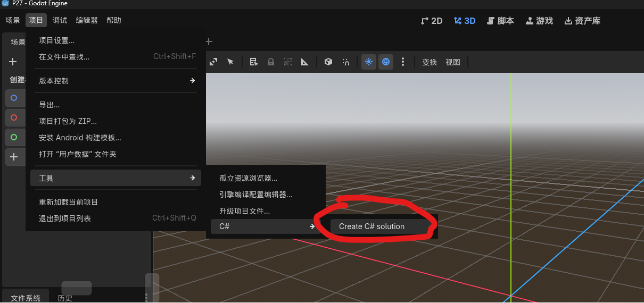The image size is (644, 303).
Task: Switch to the 2D workspace
Action: tap(432, 21)
